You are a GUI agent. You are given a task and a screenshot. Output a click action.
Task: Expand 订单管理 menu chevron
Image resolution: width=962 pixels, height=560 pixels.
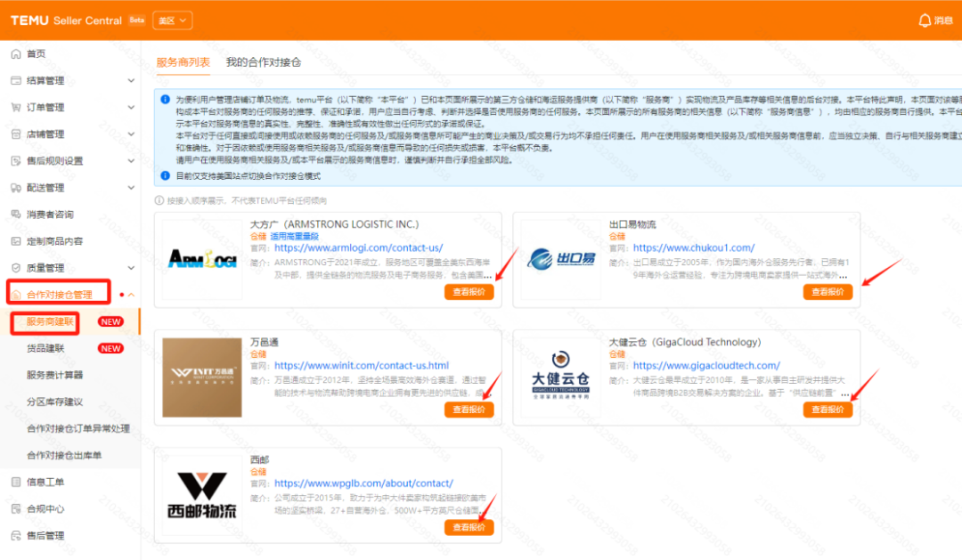131,108
